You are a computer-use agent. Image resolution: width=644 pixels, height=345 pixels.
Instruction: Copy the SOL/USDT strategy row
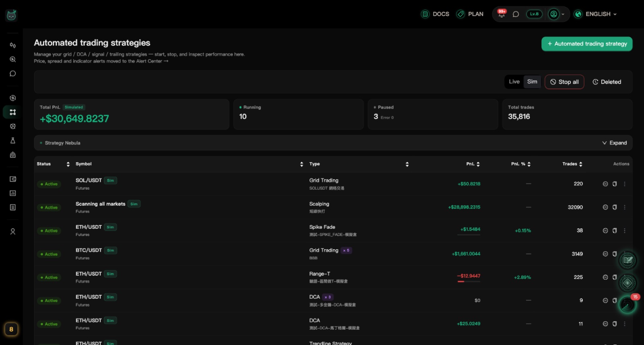pyautogui.click(x=615, y=184)
